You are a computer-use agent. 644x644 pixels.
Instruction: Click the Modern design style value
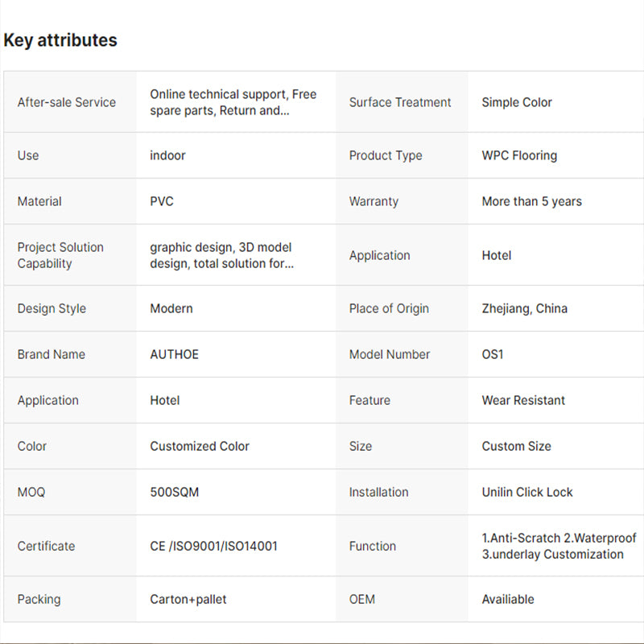(171, 308)
